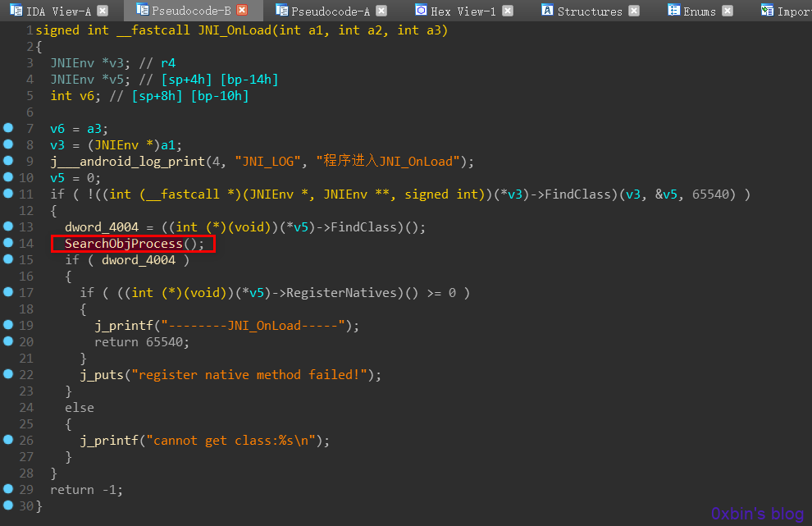Toggle breakpoint dot on line 15
The image size is (812, 526).
point(8,258)
